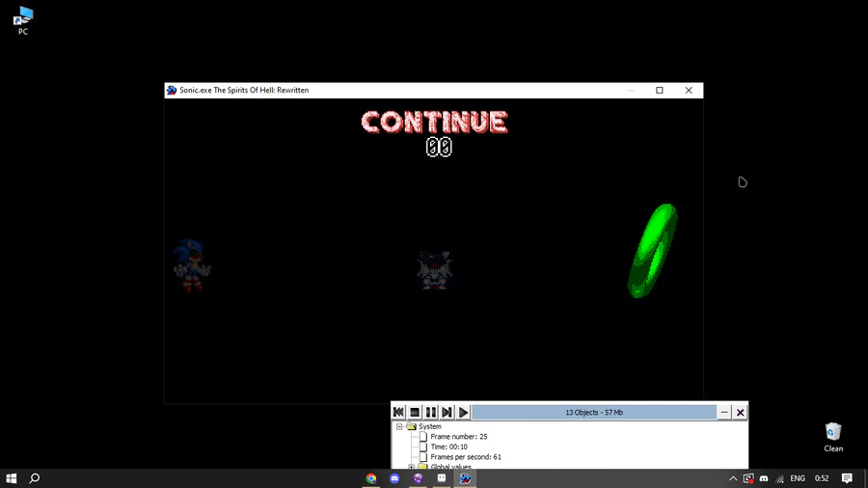Screen dimensions: 868x488
Task: Click the CONTINUE title text
Action: pyautogui.click(x=435, y=122)
